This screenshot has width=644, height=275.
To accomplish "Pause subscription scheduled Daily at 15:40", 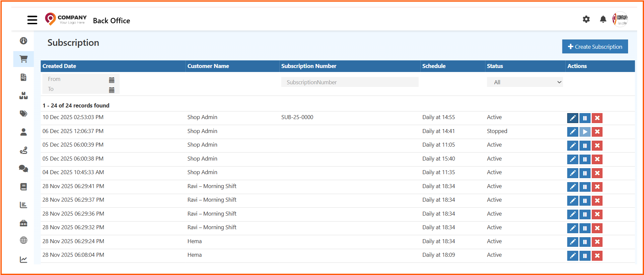I will [585, 159].
